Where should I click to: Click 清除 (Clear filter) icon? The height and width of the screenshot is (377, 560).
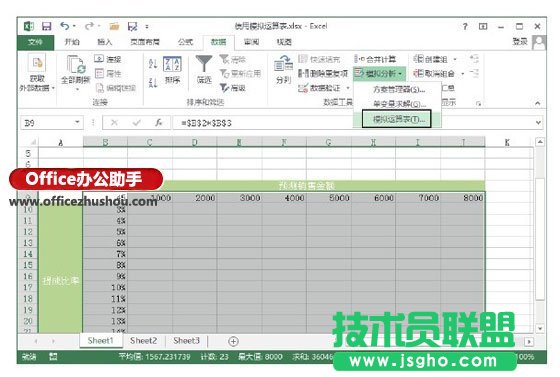pyautogui.click(x=232, y=59)
